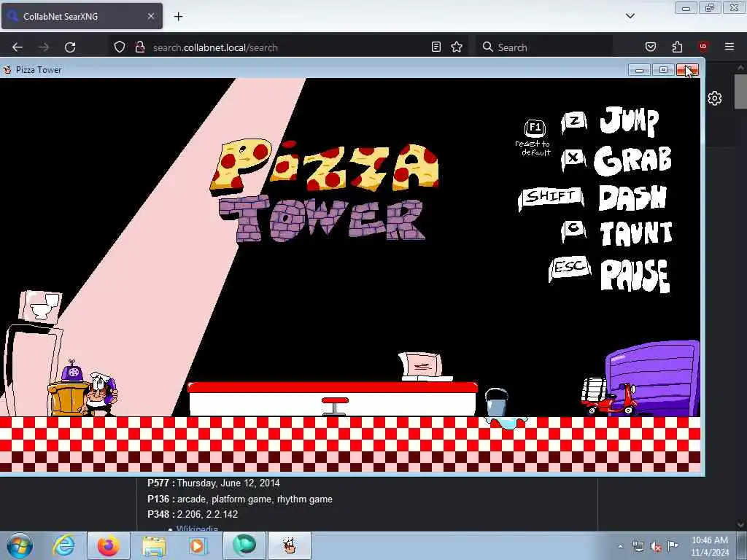Viewport: 747px width, 560px height.
Task: Minimize the Firefox browser window
Action: (x=686, y=7)
